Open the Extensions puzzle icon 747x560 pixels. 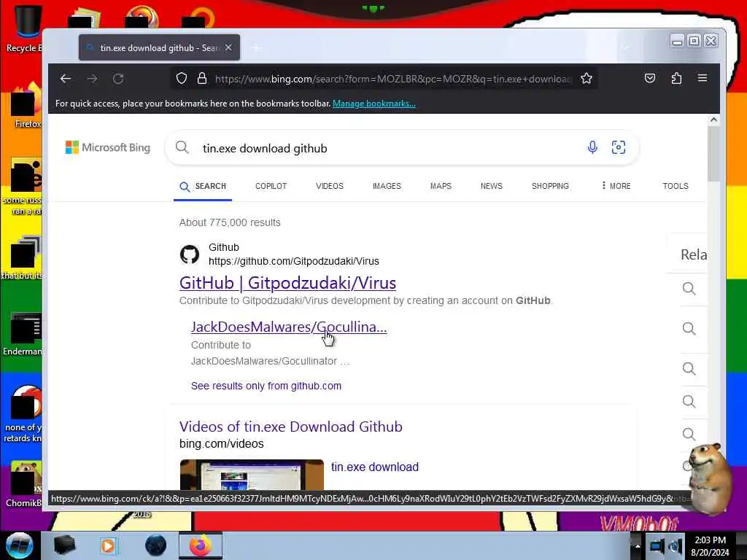click(x=676, y=78)
